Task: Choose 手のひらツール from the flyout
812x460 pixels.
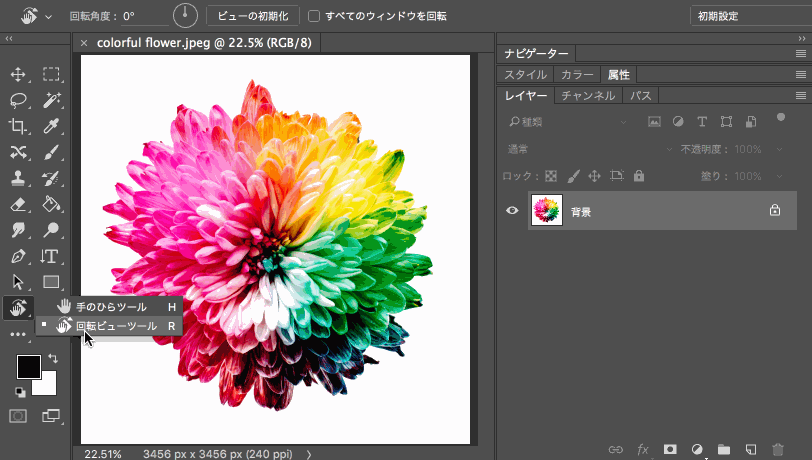Action: point(111,307)
